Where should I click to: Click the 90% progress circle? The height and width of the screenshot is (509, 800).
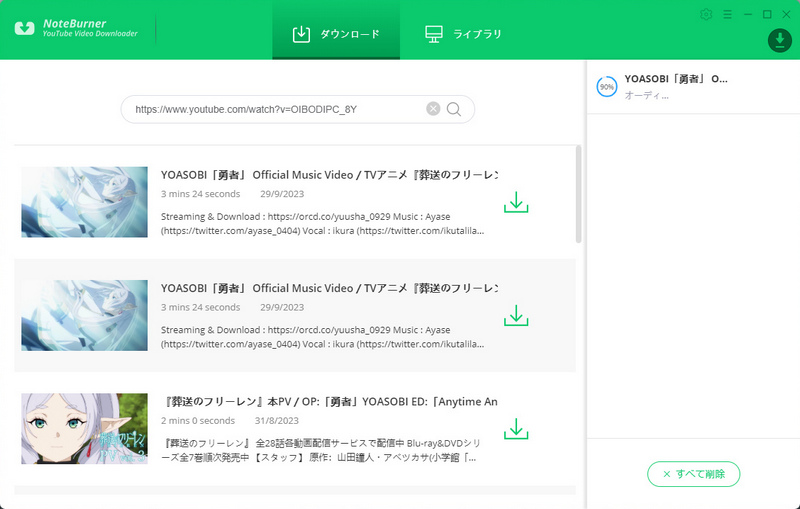[x=607, y=87]
